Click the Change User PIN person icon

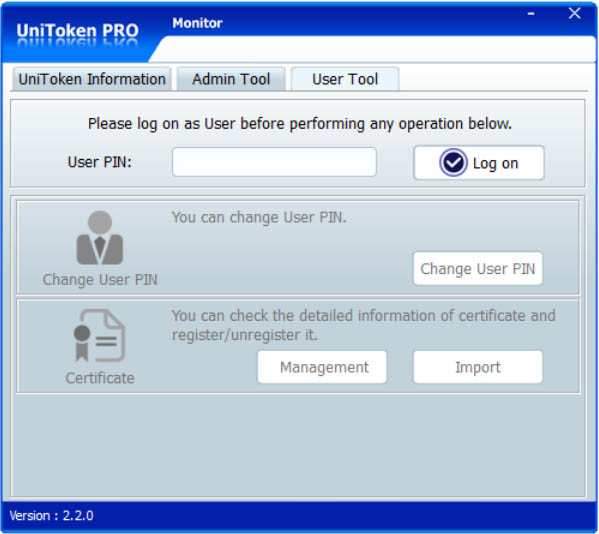pos(100,238)
